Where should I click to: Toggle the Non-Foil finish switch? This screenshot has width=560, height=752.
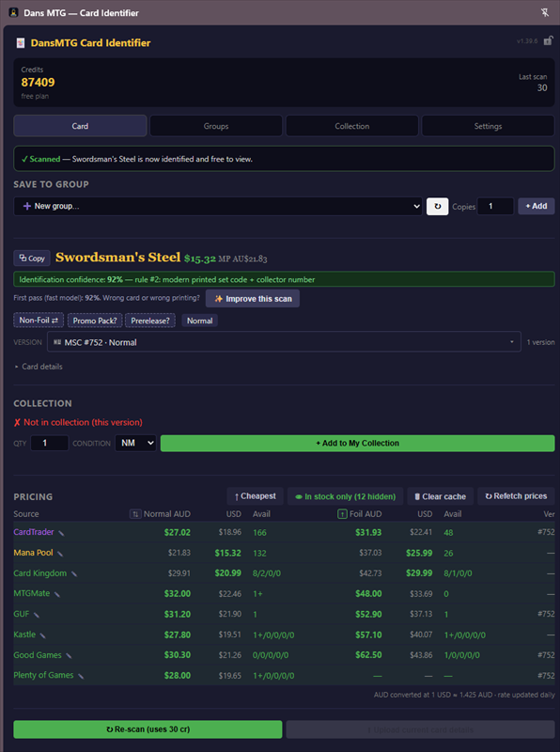(x=39, y=321)
